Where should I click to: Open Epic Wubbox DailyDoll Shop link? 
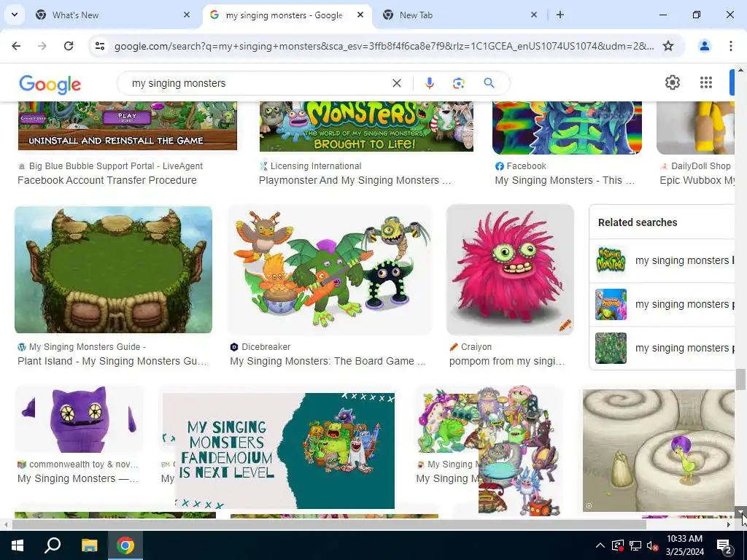697,180
